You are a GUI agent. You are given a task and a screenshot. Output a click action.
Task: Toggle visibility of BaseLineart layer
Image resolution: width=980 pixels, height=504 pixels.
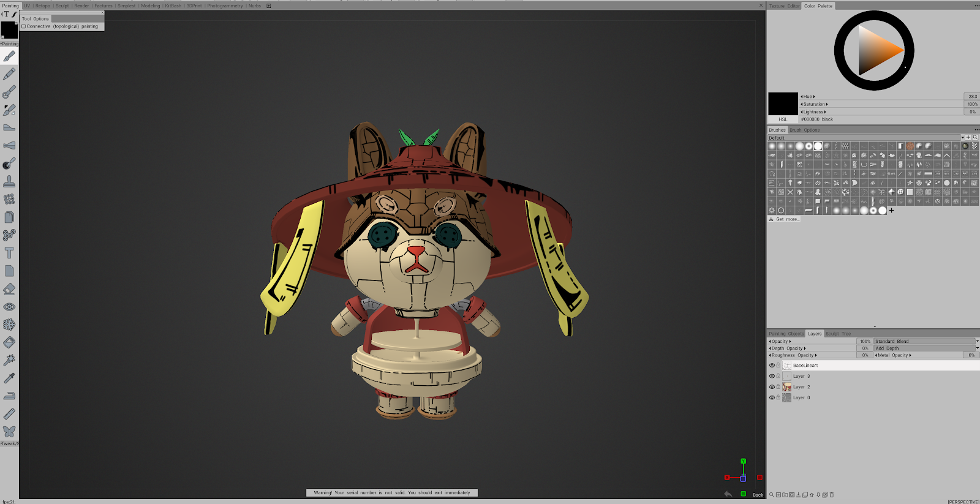[x=772, y=366]
